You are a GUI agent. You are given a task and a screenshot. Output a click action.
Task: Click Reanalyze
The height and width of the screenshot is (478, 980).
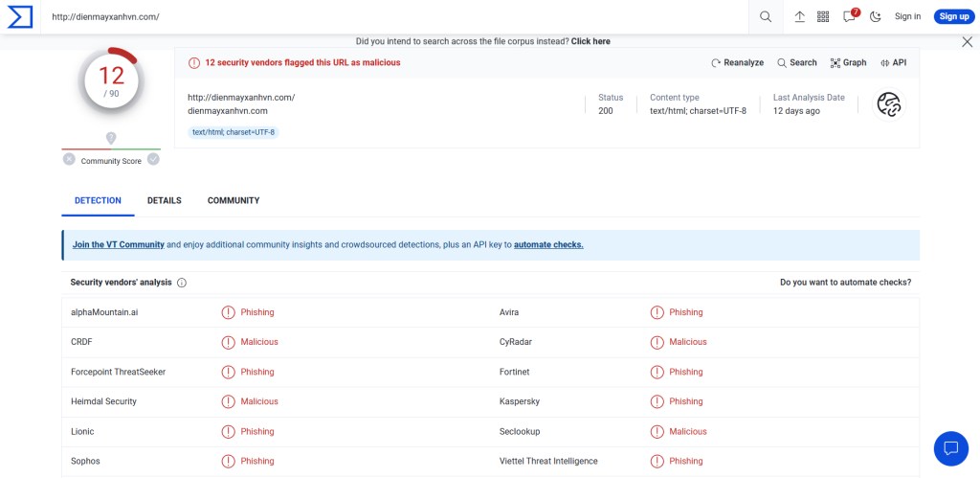[x=738, y=62]
